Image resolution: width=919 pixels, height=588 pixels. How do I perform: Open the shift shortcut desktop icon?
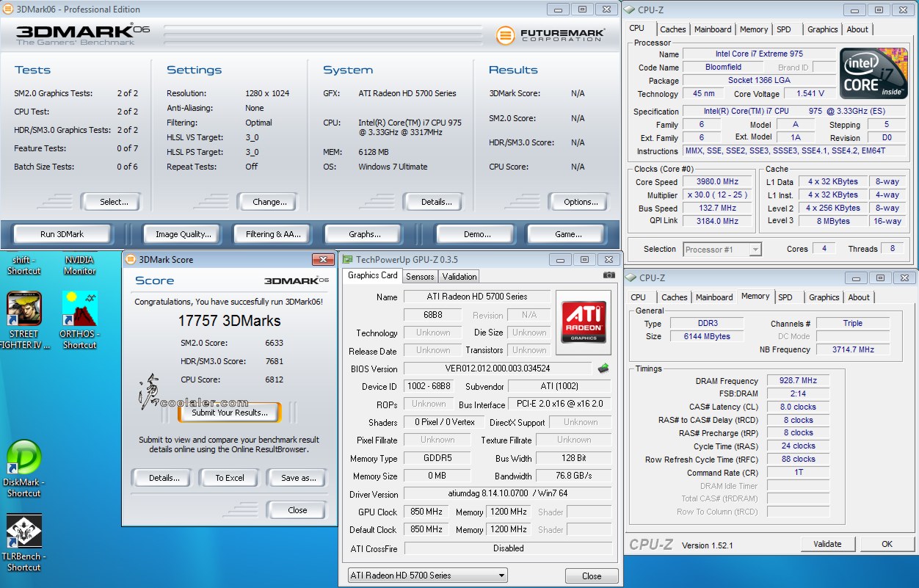point(23,265)
